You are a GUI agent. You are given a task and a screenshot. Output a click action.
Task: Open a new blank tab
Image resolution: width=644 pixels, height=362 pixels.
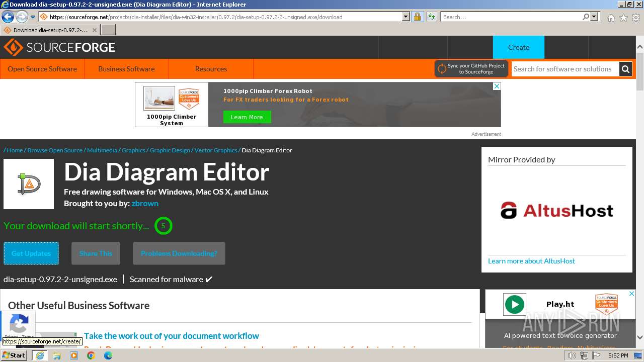108,30
